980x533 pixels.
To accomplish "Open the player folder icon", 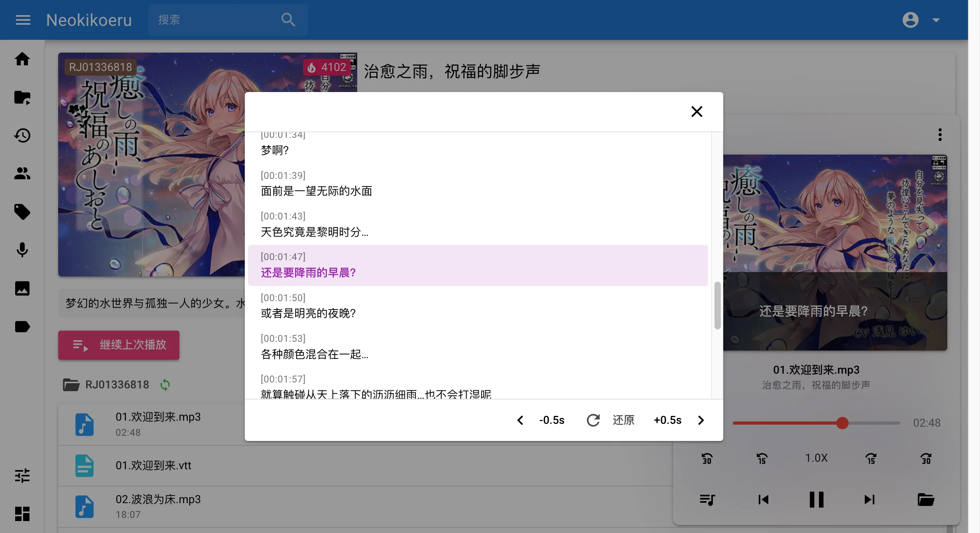I will [926, 500].
